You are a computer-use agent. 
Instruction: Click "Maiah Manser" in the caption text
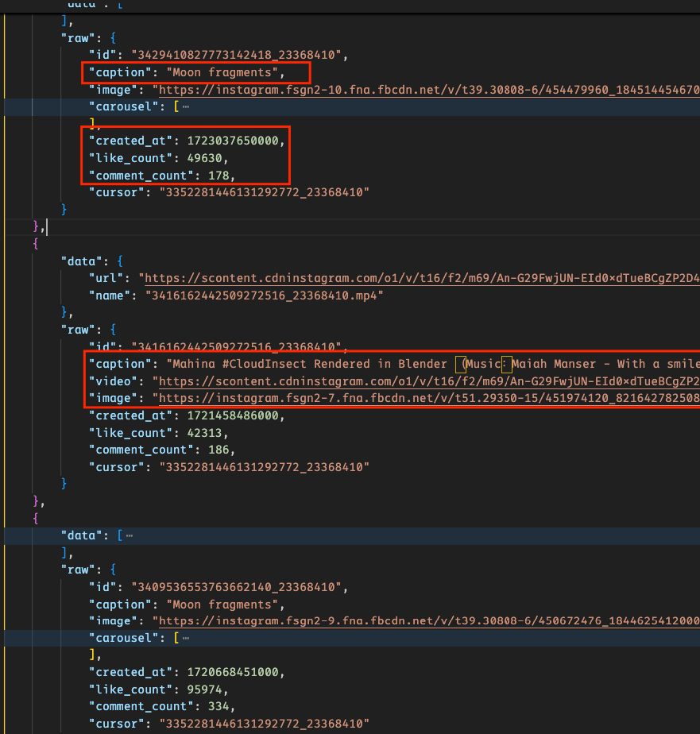coord(554,364)
